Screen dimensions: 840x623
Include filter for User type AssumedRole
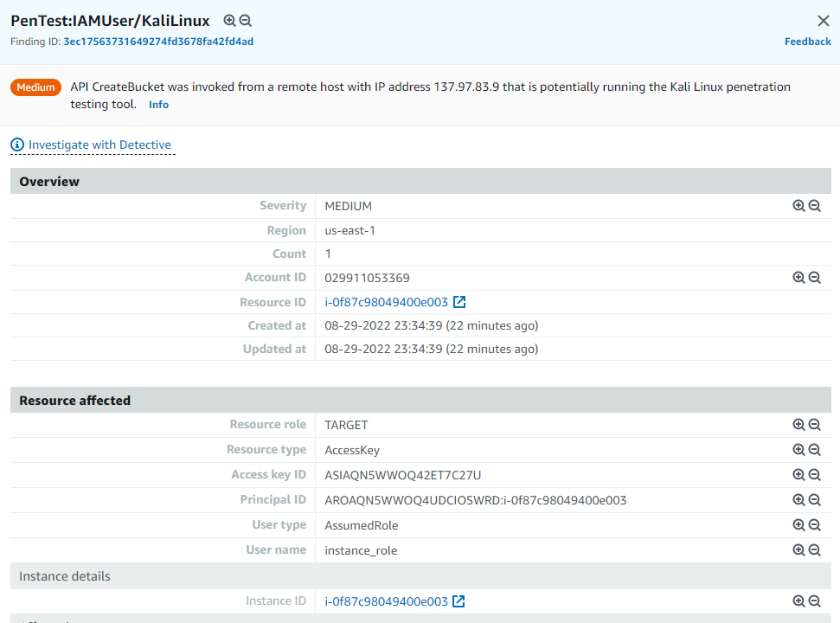pos(798,525)
